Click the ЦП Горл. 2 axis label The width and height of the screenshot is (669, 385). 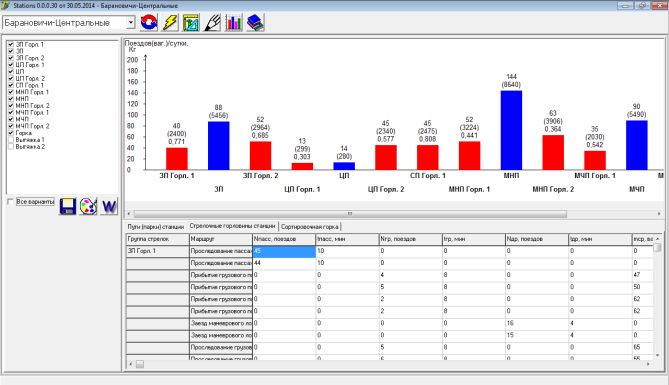click(386, 189)
